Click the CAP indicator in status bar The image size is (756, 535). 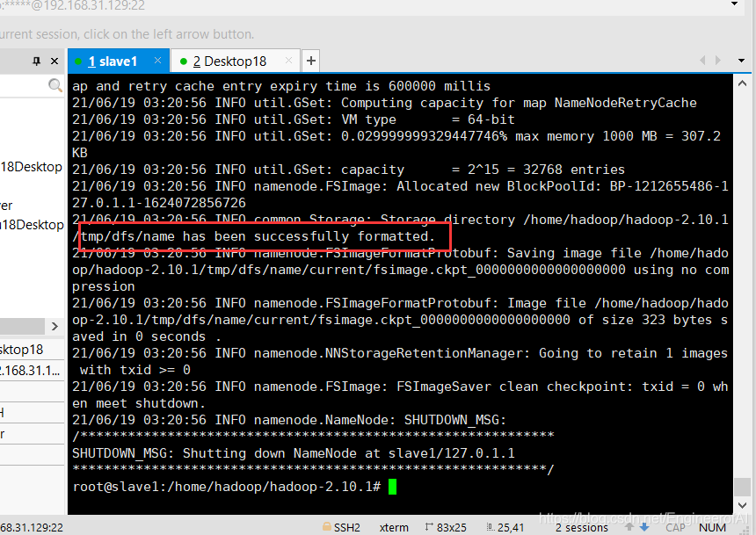(675, 528)
